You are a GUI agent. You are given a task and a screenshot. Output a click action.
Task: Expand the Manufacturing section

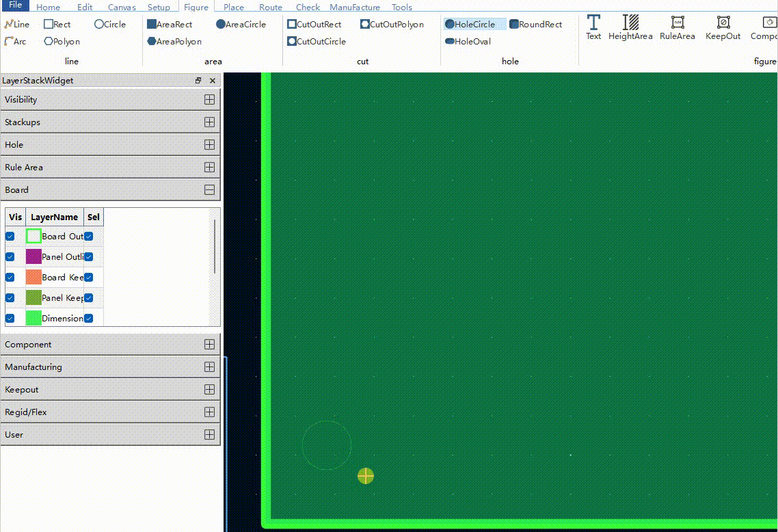[209, 367]
